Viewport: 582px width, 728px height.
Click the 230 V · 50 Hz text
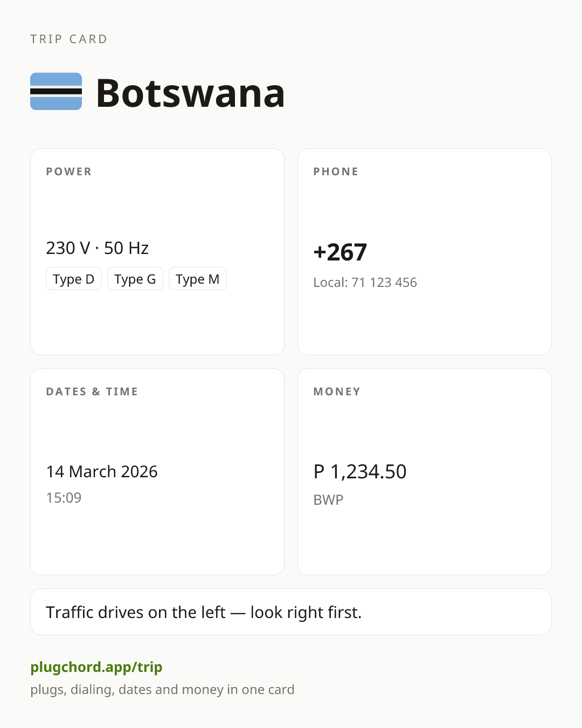98,248
